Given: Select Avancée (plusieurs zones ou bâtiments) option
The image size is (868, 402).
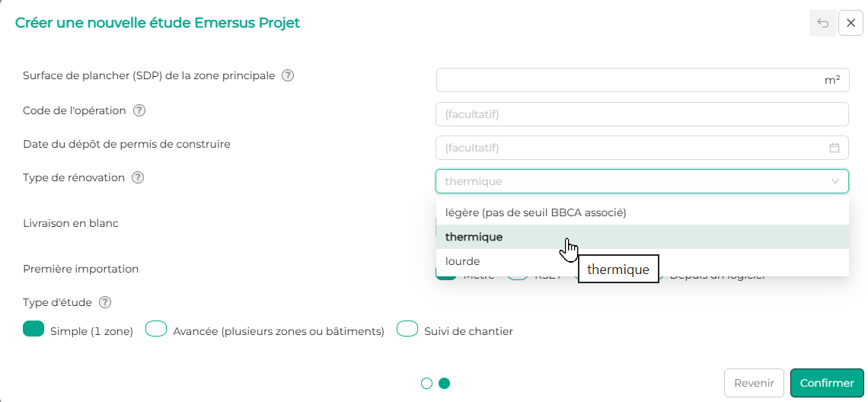Looking at the screenshot, I should pos(156,329).
